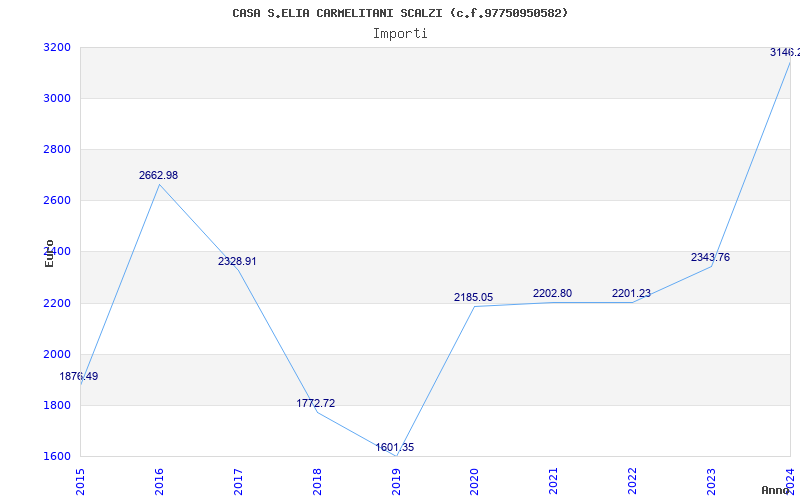Select the 2185.05 data label
The width and height of the screenshot is (800, 500).
pyautogui.click(x=473, y=297)
